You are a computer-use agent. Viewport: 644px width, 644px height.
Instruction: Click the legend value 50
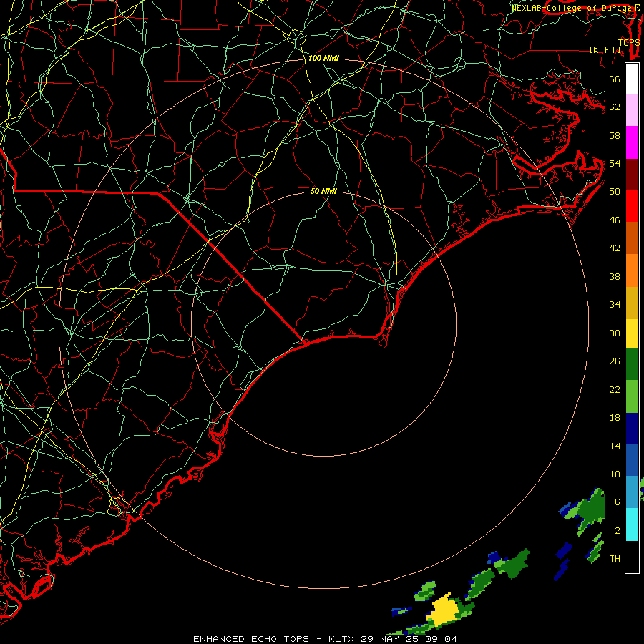[615, 192]
